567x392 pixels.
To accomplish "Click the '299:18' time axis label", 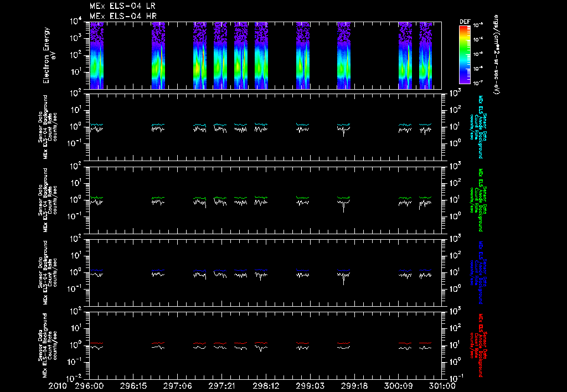I will (x=354, y=386).
